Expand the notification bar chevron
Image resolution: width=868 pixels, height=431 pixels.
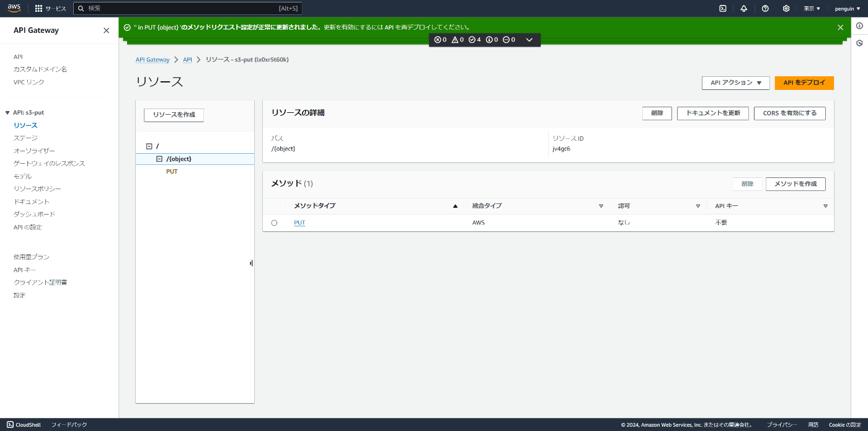(529, 40)
